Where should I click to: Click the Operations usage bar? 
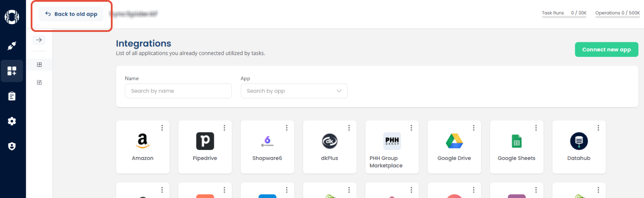618,17
